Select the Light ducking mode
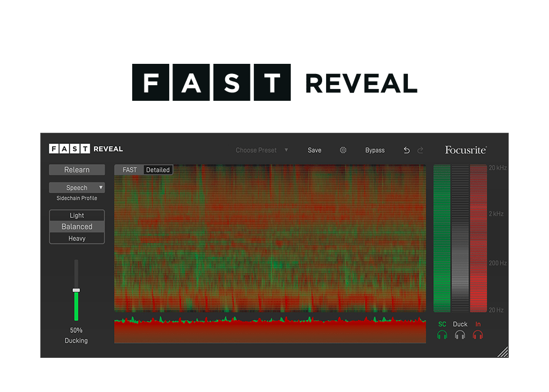The width and height of the screenshot is (549, 392). coord(77,216)
